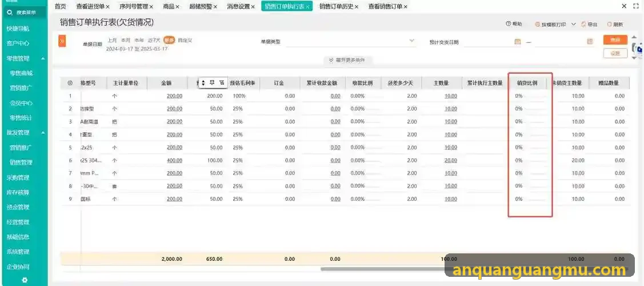Open 零售商城 in the sidebar

point(21,73)
